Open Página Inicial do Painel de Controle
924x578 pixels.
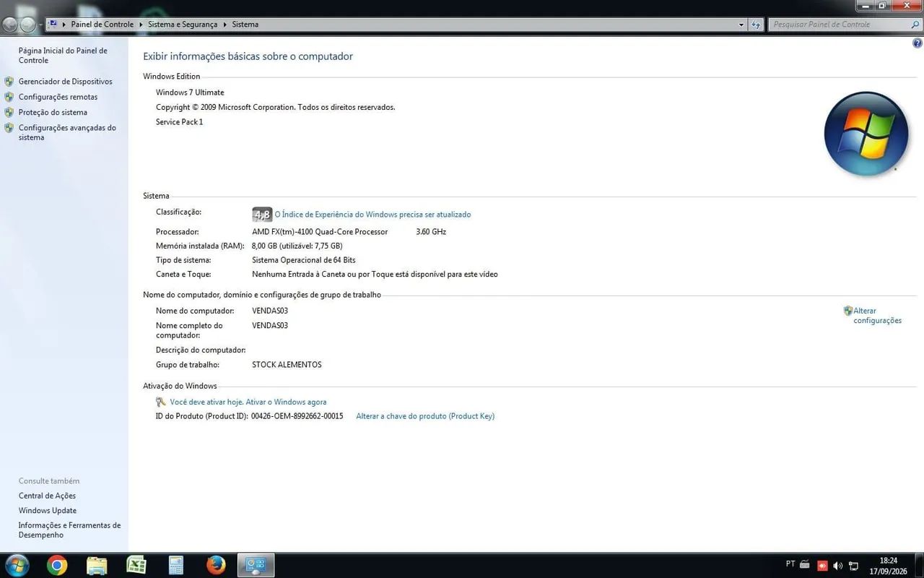pos(63,56)
